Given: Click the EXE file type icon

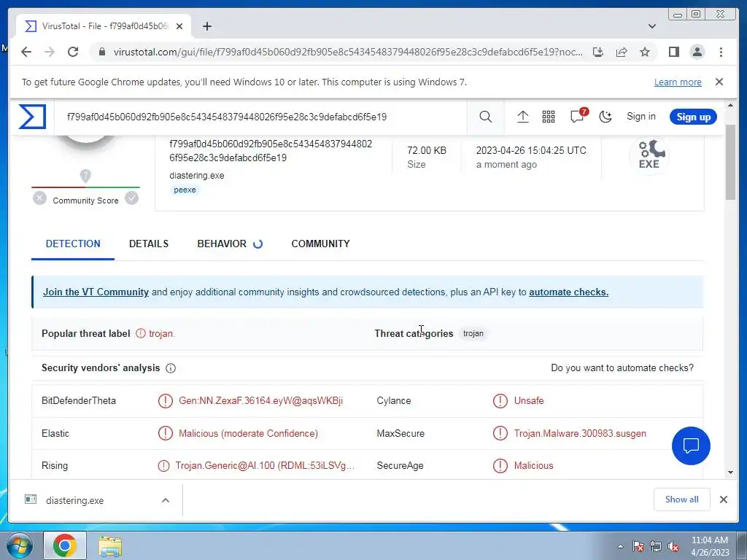Looking at the screenshot, I should (649, 155).
